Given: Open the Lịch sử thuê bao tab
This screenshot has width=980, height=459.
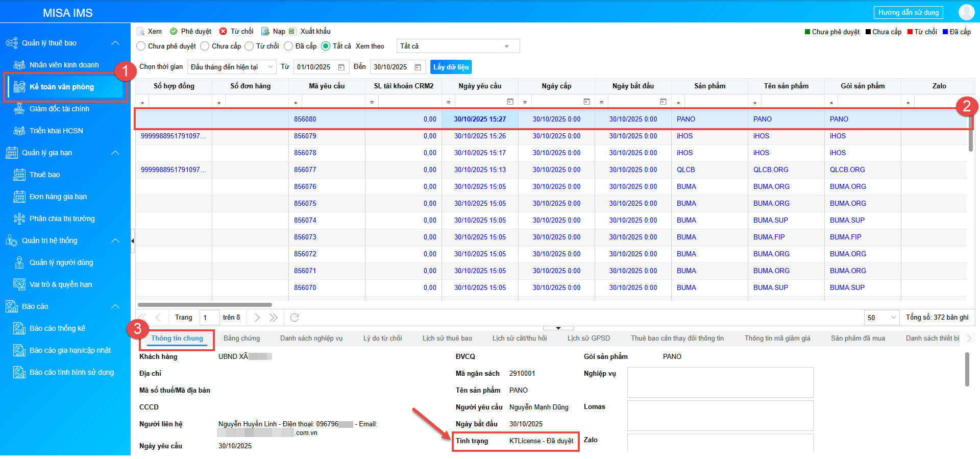Looking at the screenshot, I should click(x=447, y=339).
